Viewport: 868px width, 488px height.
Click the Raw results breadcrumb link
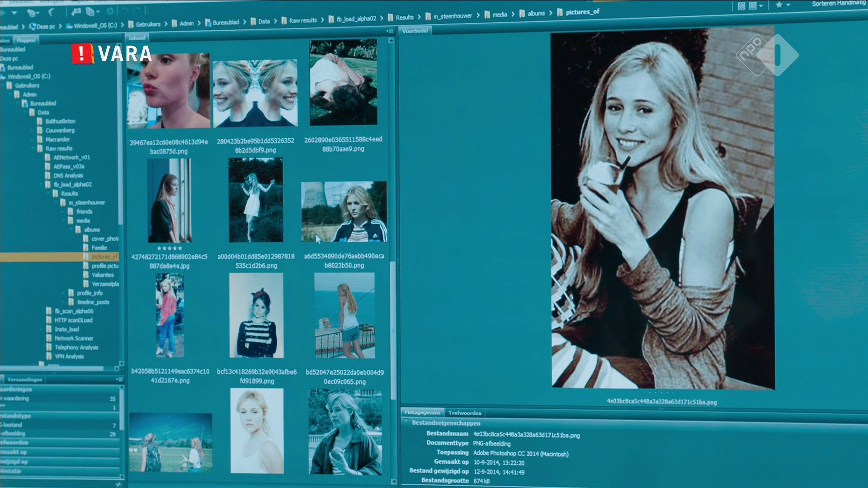click(x=302, y=20)
